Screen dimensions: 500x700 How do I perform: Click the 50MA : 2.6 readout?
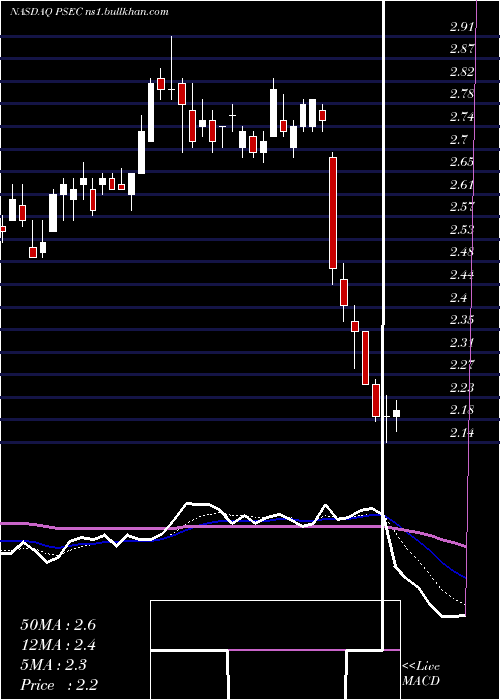coord(58,625)
